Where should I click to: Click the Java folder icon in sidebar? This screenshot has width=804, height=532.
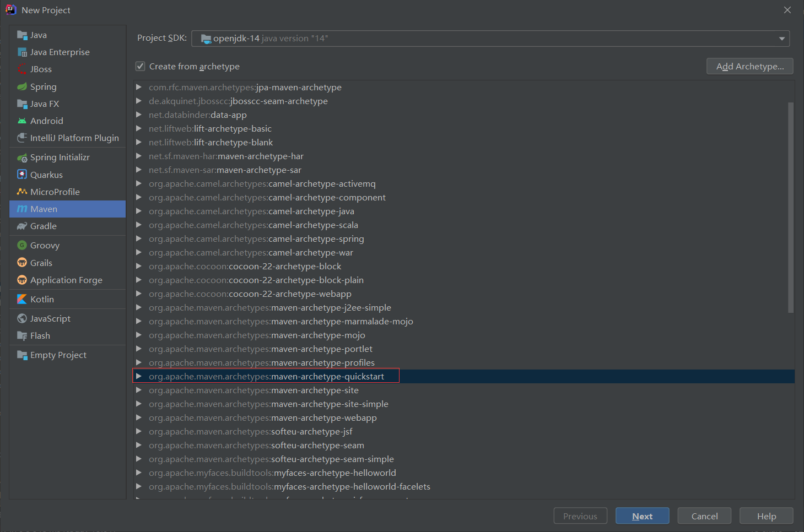(22, 35)
